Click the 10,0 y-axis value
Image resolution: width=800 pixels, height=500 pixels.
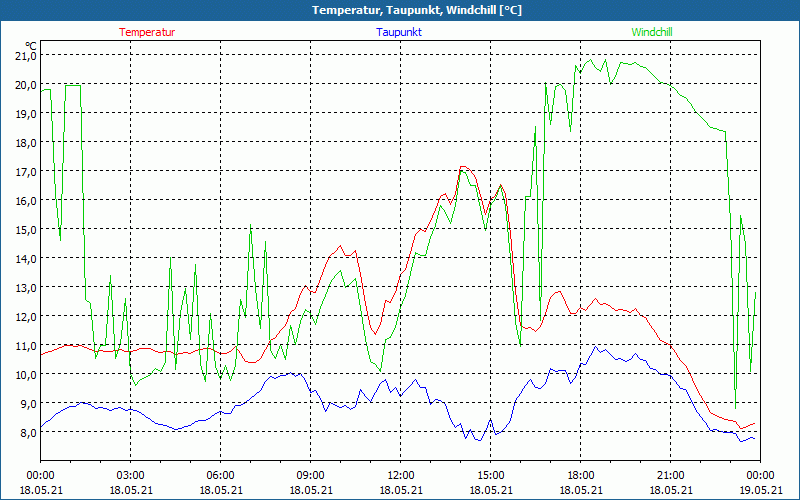tap(26, 374)
